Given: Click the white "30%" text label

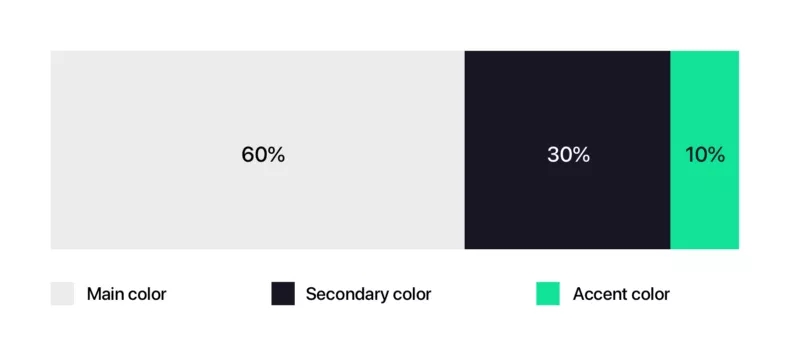Looking at the screenshot, I should coord(568,155).
